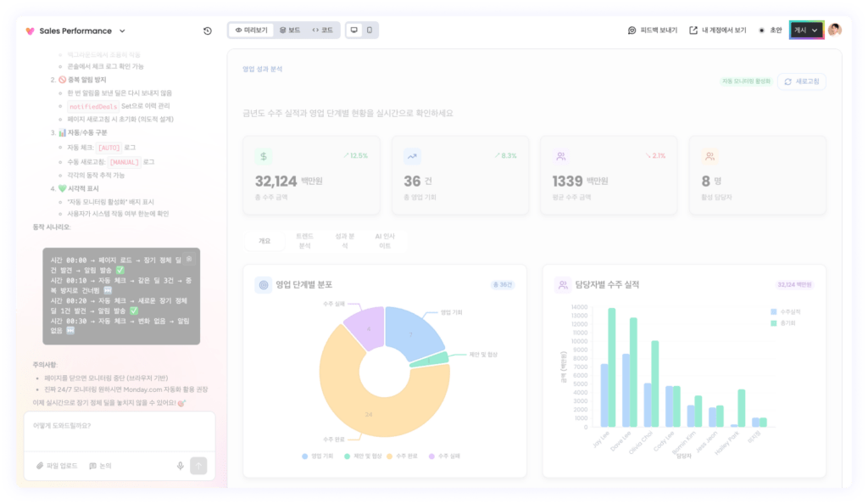This screenshot has width=868, height=504.
Task: Click the 새로고침 refresh button
Action: (801, 81)
